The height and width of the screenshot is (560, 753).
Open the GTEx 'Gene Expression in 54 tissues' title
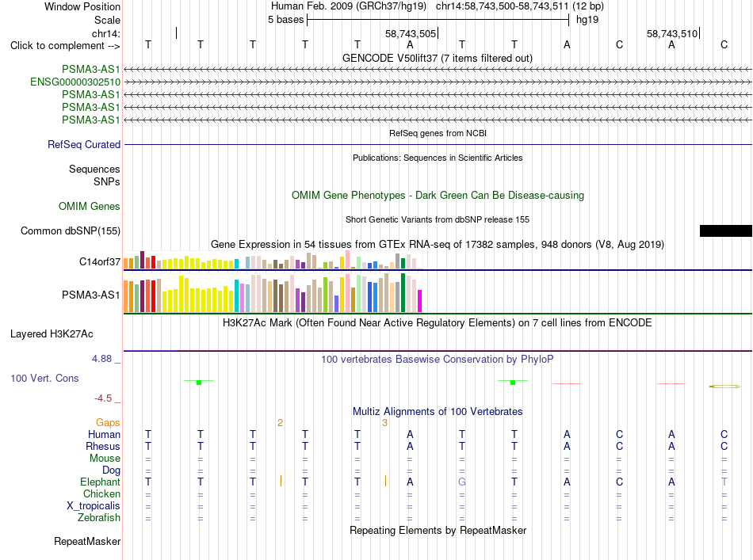(x=438, y=244)
